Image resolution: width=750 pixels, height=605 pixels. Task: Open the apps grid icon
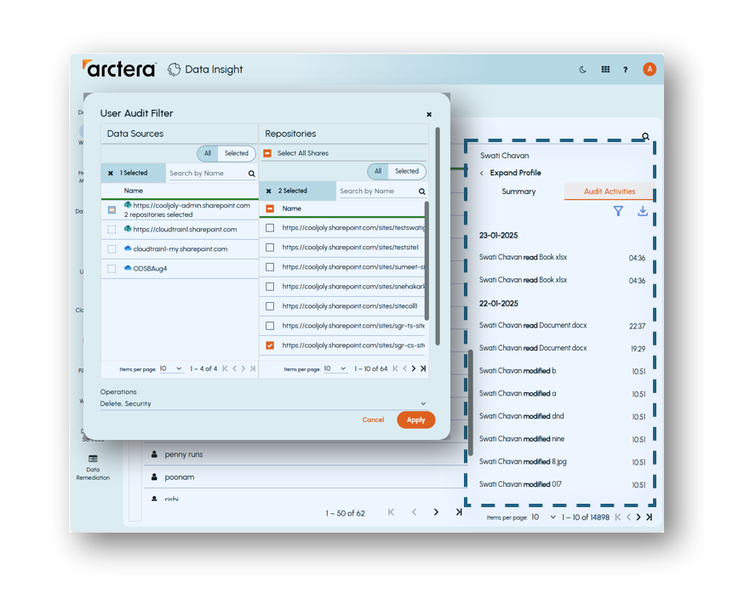point(605,69)
